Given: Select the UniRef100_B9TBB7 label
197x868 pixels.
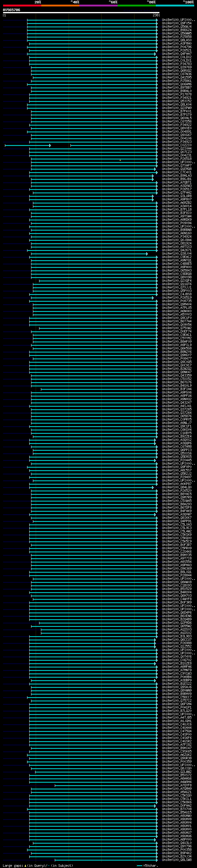Looking at the screenshot, I should click(176, 88).
